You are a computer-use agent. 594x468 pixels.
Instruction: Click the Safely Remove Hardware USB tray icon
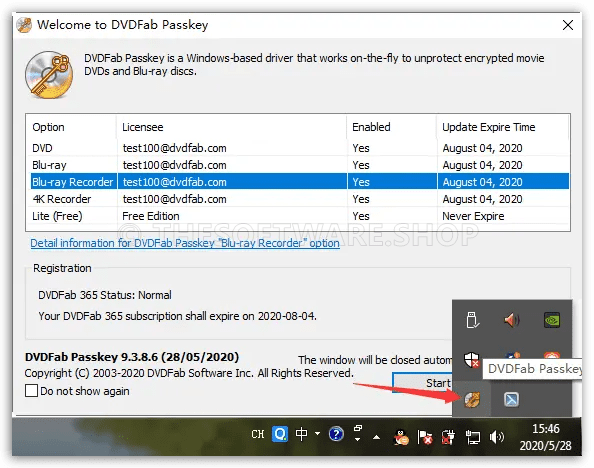[x=472, y=320]
